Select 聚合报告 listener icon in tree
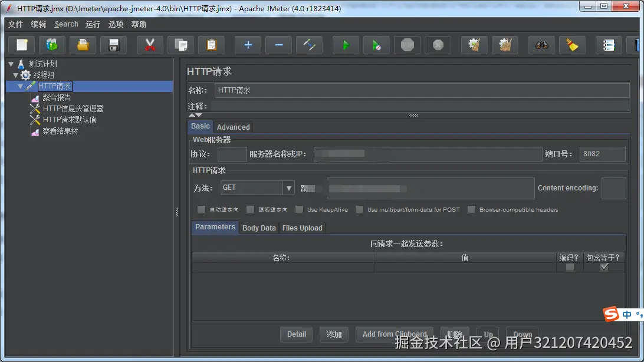Screen dimensions: 644x362 35,98
